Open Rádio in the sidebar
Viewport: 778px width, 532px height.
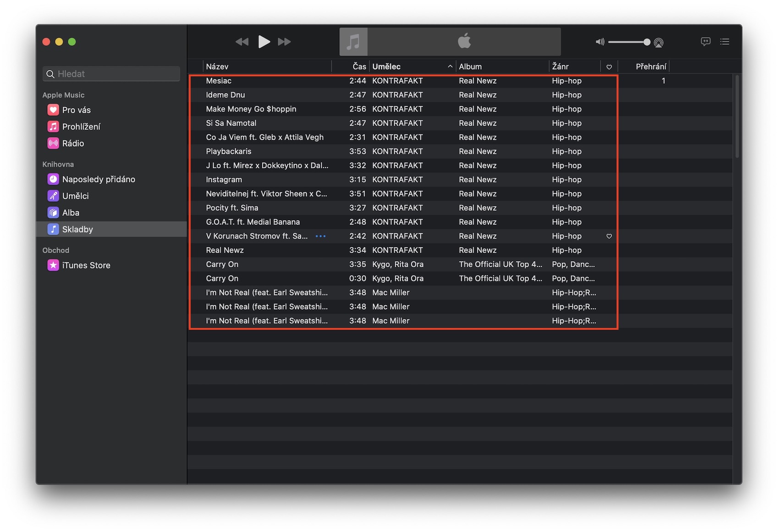coord(73,143)
